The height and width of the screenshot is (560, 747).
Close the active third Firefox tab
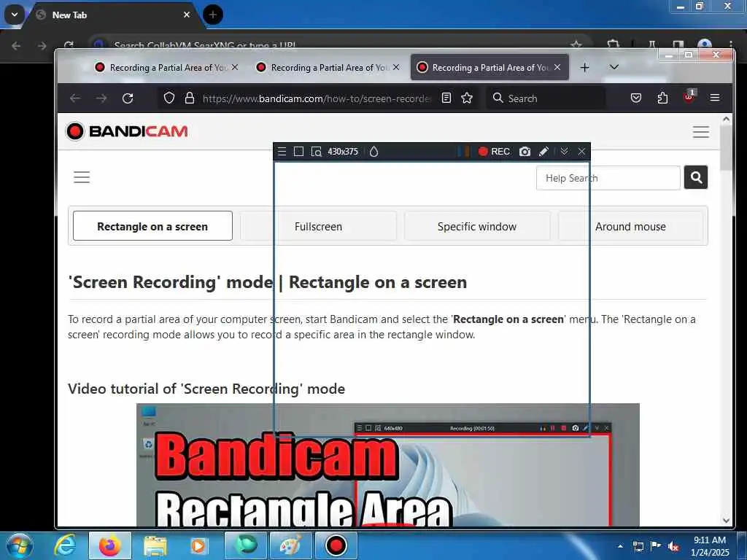click(557, 67)
